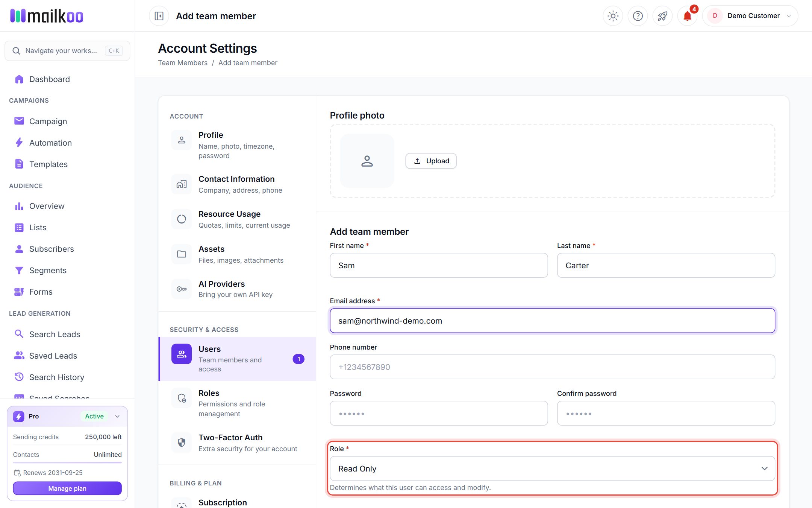Open Contact Information settings item
This screenshot has width=812, height=508.
[237, 184]
